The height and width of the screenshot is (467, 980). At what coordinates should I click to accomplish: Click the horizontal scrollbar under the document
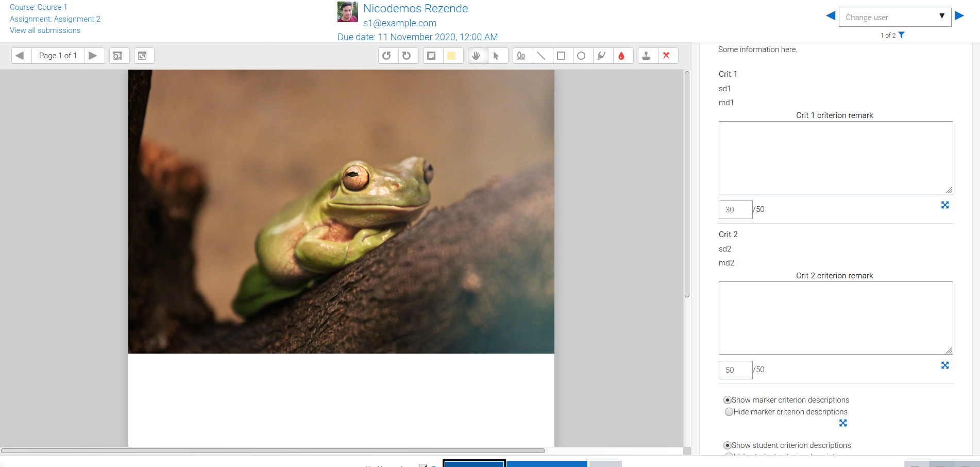[273, 451]
